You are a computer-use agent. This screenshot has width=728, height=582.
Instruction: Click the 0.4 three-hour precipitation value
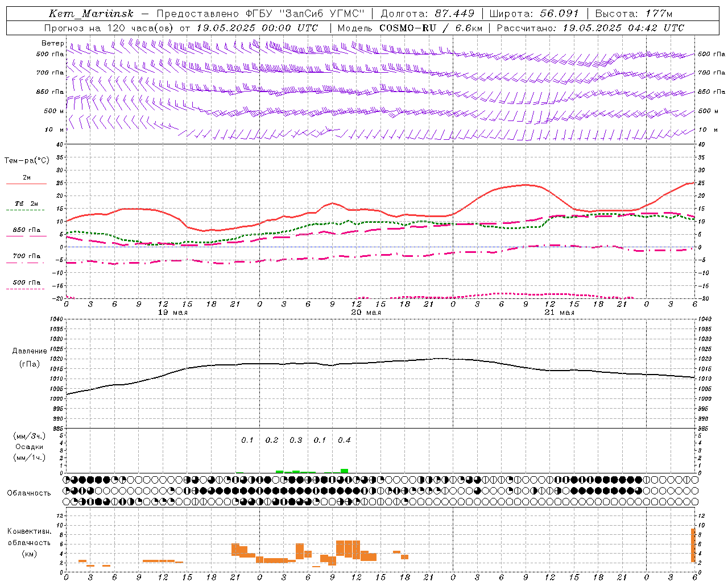point(344,440)
